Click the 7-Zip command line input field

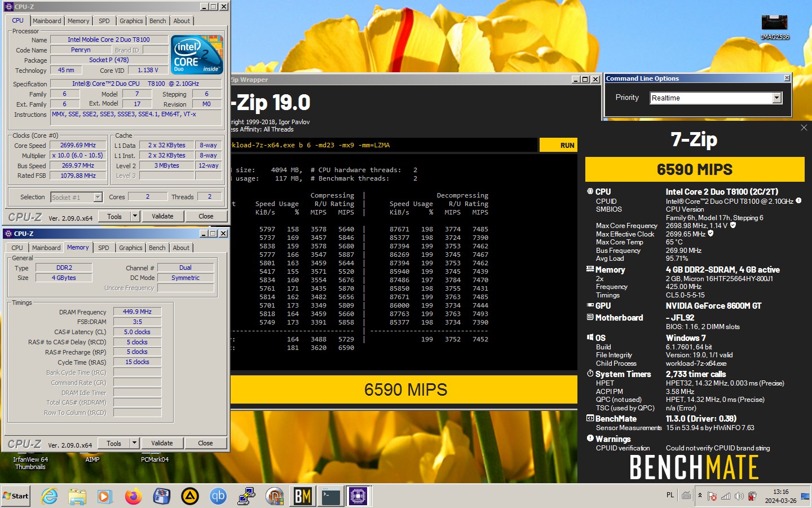(383, 145)
